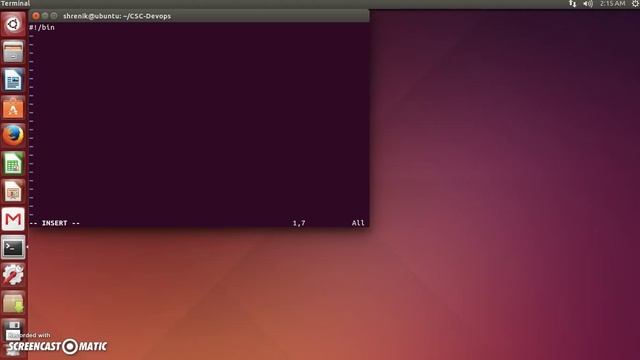Maximize the terminal window
The height and width of the screenshot is (360, 640).
click(x=54, y=16)
